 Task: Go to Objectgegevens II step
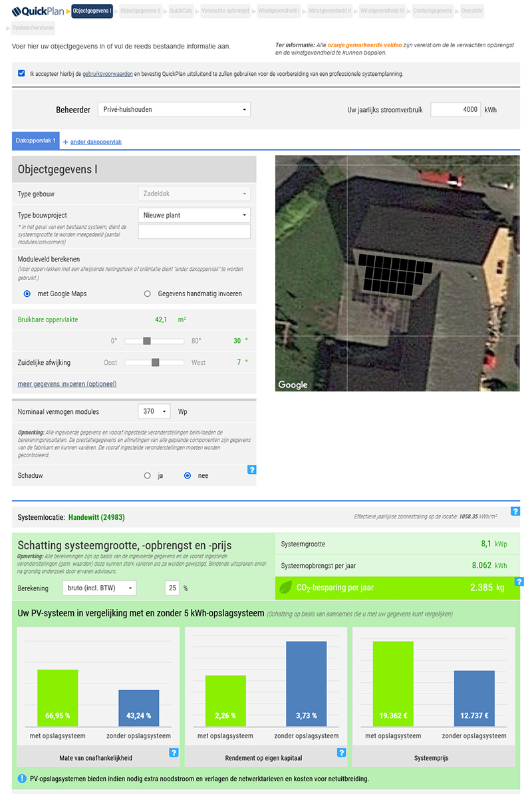click(140, 11)
